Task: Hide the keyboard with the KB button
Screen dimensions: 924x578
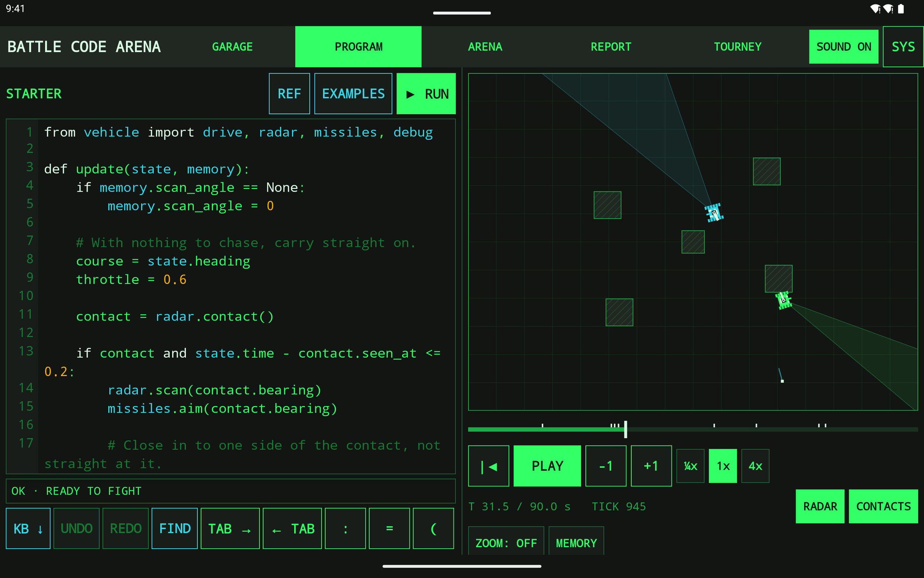Action: point(28,528)
